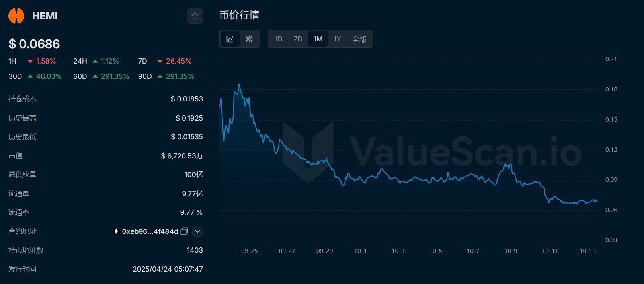Image resolution: width=644 pixels, height=284 pixels.
Task: Click the 24H green up-arrow indicator
Action: (x=95, y=62)
